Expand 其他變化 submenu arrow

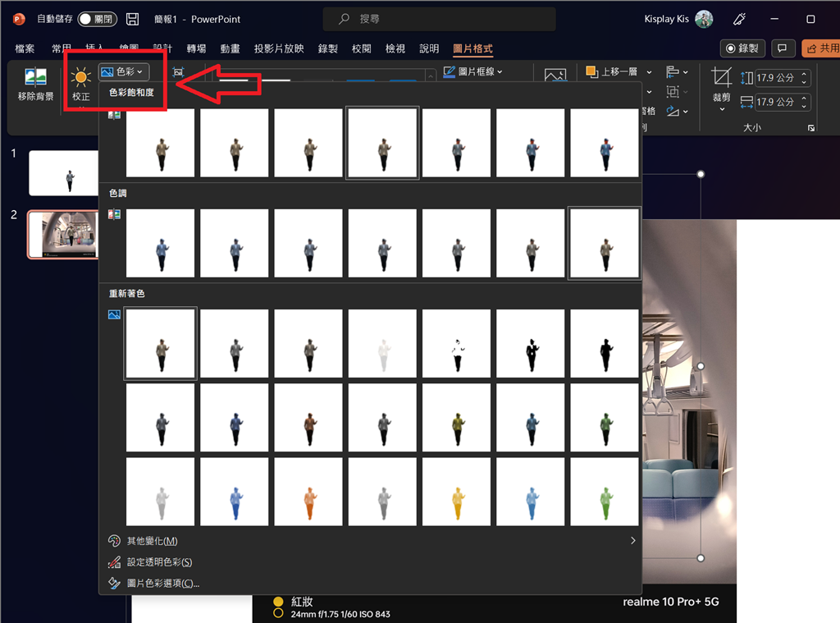pos(632,540)
